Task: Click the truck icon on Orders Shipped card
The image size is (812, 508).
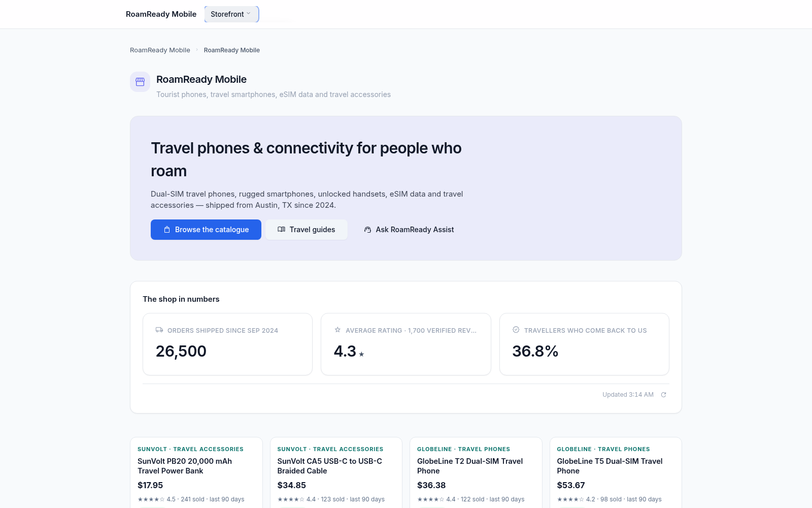Action: point(159,330)
